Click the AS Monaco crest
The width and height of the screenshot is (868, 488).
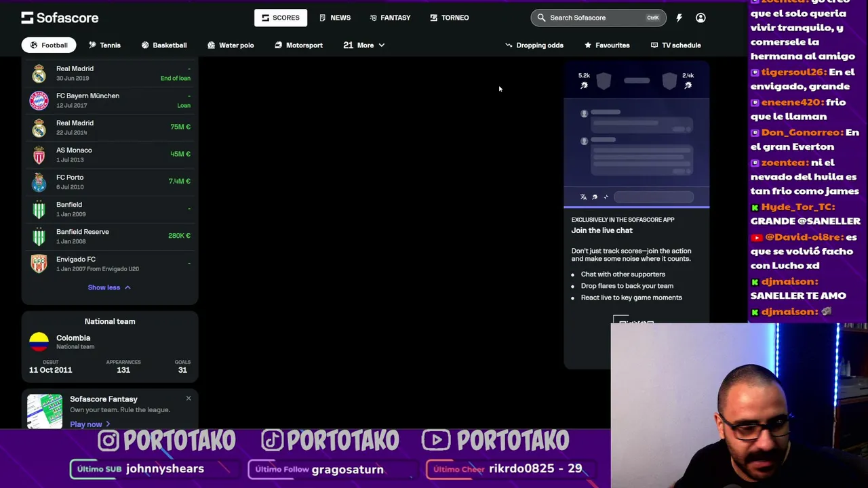pyautogui.click(x=39, y=155)
